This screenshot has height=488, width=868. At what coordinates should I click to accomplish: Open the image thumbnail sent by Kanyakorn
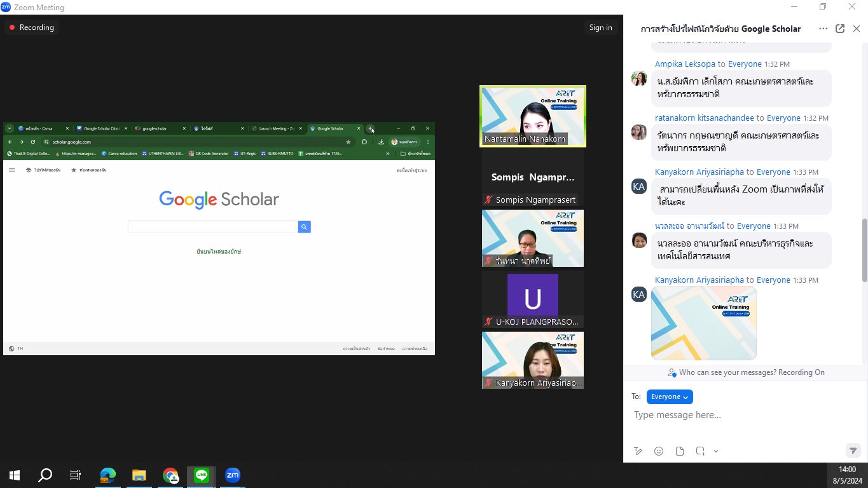coord(704,323)
